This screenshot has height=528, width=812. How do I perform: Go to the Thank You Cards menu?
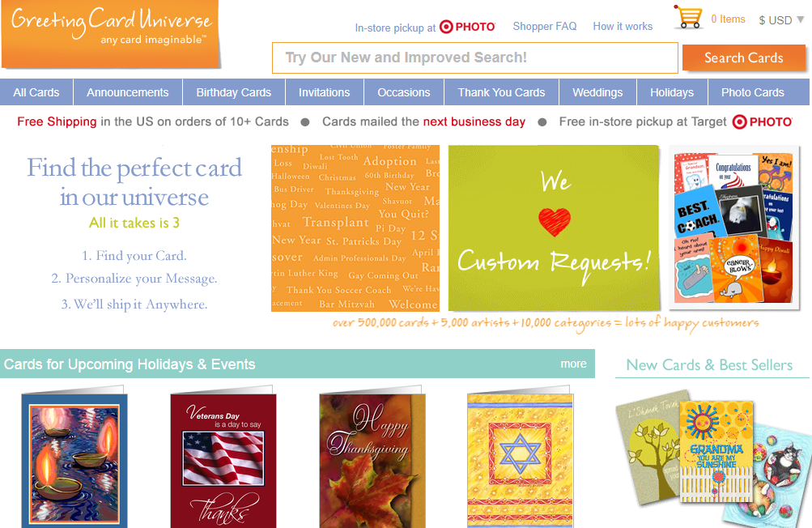(501, 92)
